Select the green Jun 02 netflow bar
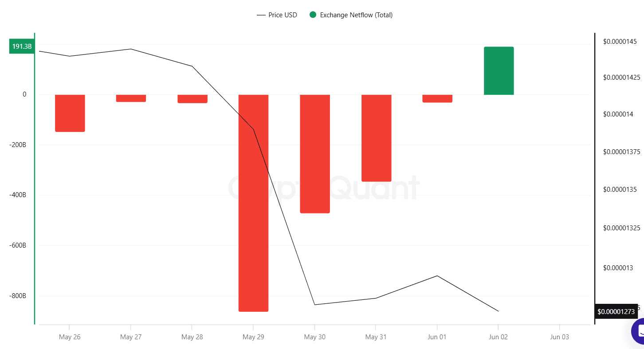Image resolution: width=644 pixels, height=349 pixels. coord(499,71)
